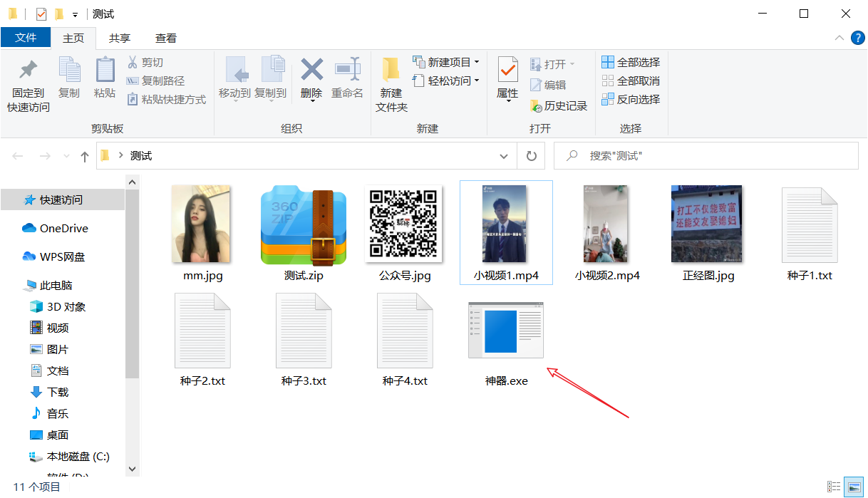Click 反向选择 invert selection

[x=631, y=100]
